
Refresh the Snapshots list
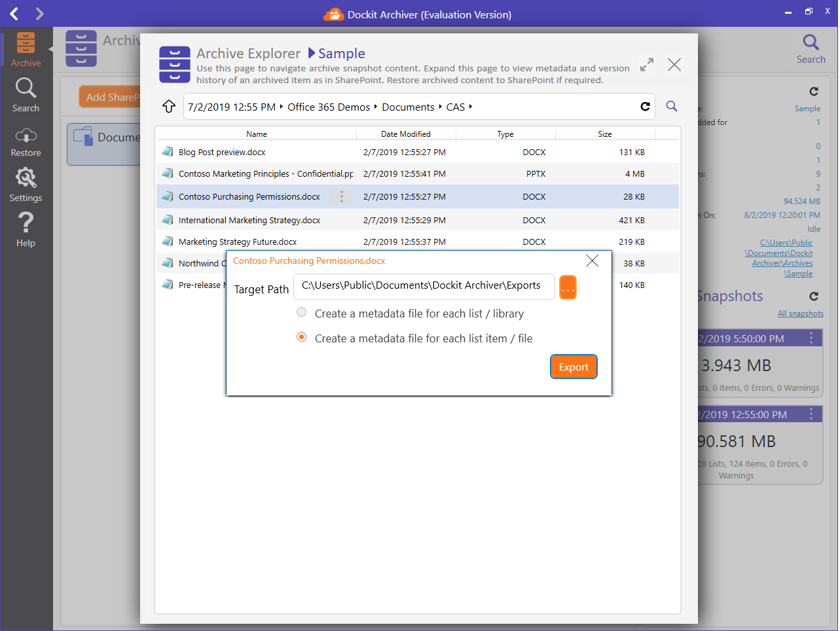coord(814,297)
